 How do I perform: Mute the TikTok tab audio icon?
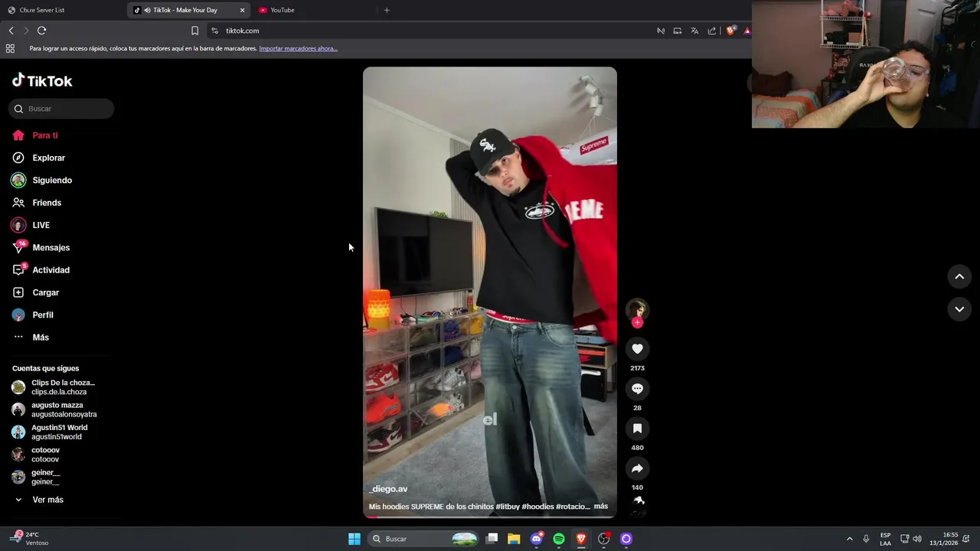click(146, 10)
